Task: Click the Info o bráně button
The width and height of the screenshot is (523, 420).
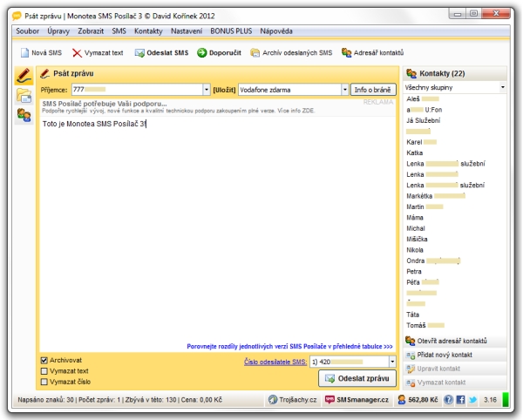Action: [x=373, y=90]
